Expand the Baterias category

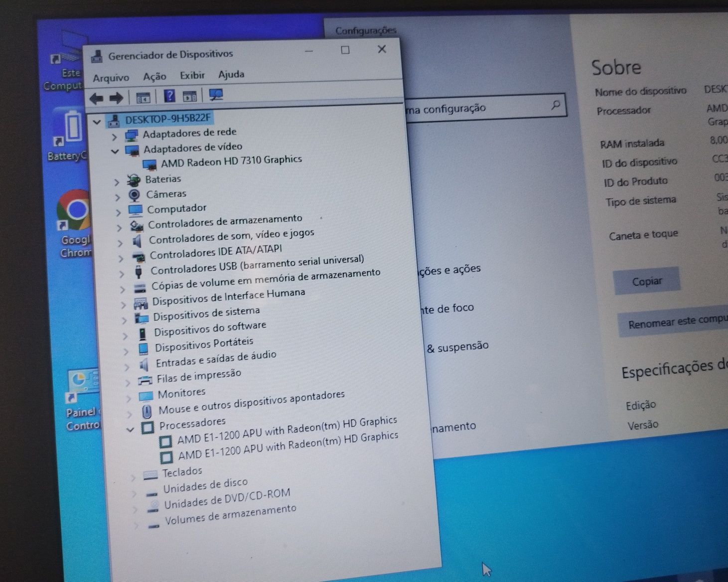tap(117, 182)
